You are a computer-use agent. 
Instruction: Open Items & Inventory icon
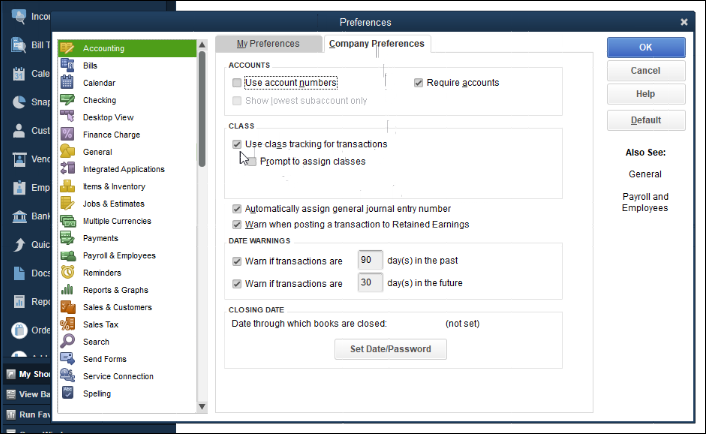pyautogui.click(x=68, y=186)
